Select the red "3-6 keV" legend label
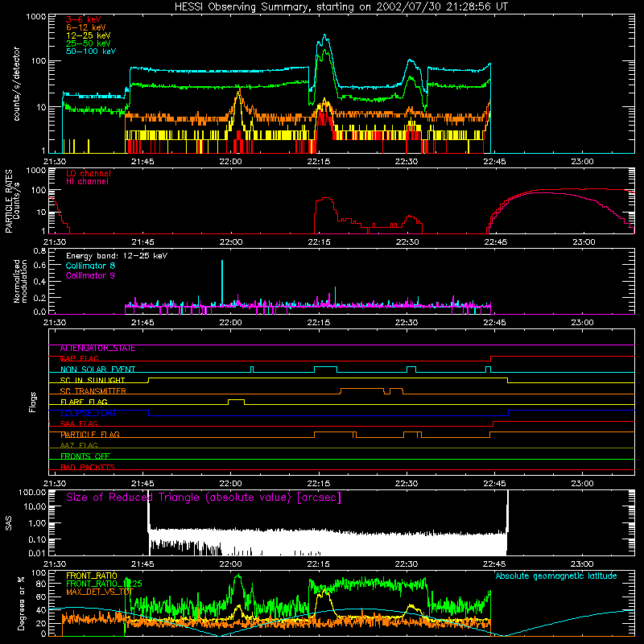The height and width of the screenshot is (644, 644). (83, 19)
